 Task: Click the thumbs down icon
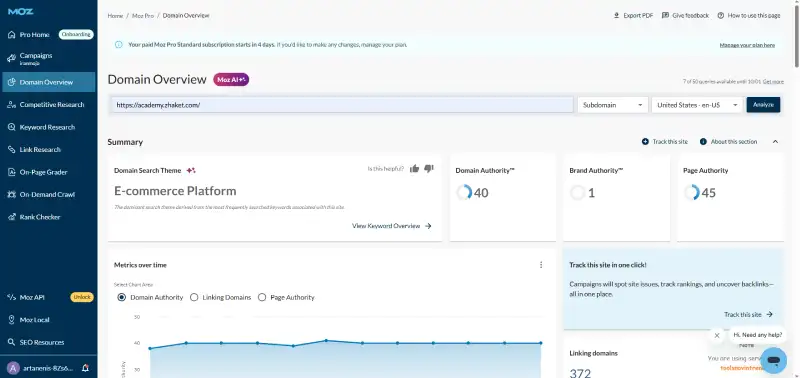coord(429,168)
